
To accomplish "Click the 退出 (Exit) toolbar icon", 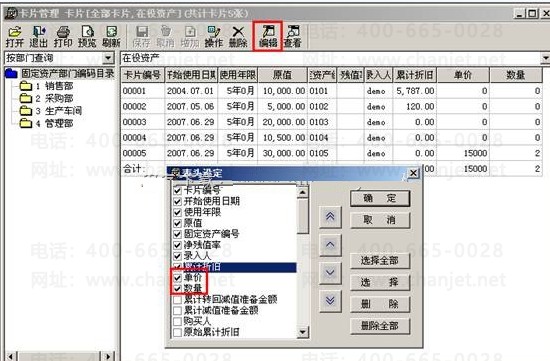I will click(x=39, y=36).
